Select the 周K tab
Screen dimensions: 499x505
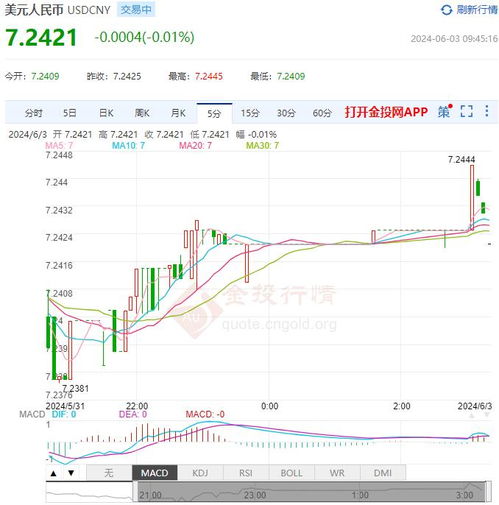(x=142, y=113)
